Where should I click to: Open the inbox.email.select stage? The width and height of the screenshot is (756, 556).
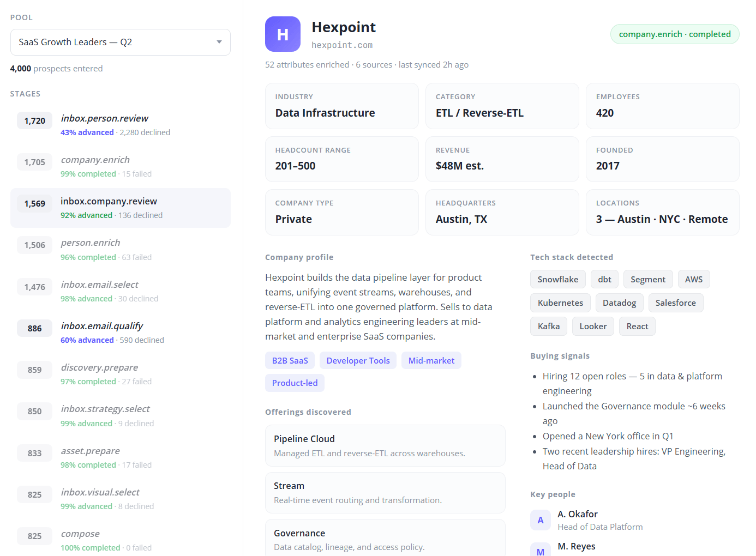(x=121, y=291)
